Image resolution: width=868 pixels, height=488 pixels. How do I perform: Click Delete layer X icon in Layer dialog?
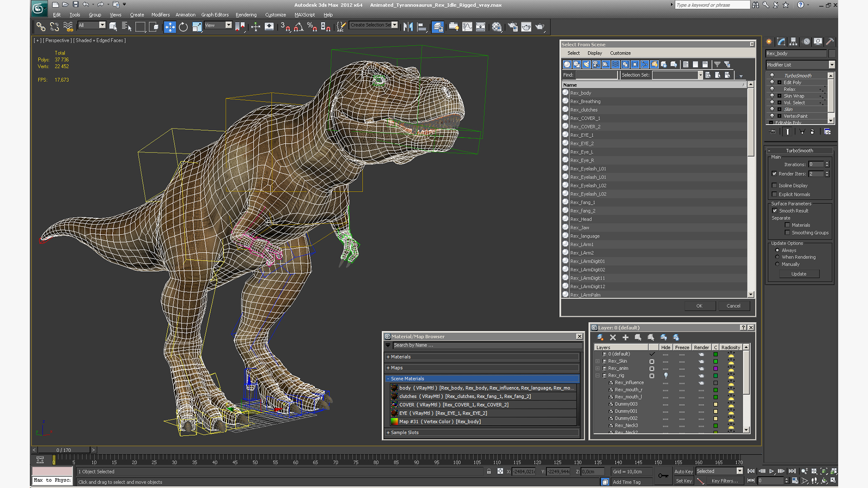pos(613,338)
